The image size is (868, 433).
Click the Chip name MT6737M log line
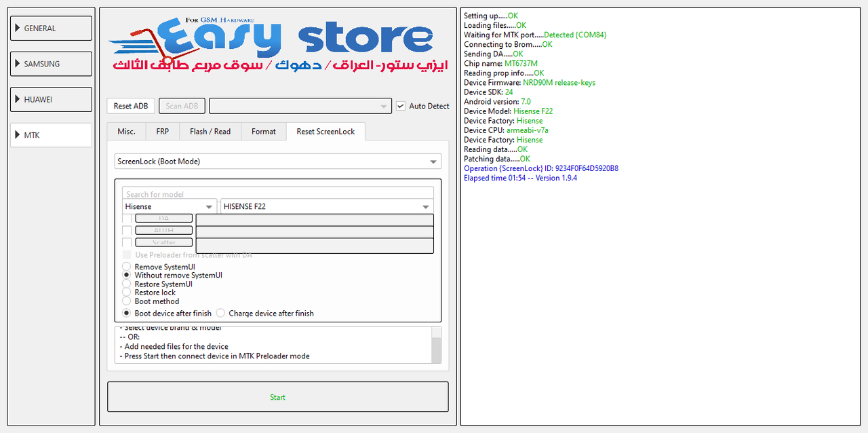tap(500, 64)
